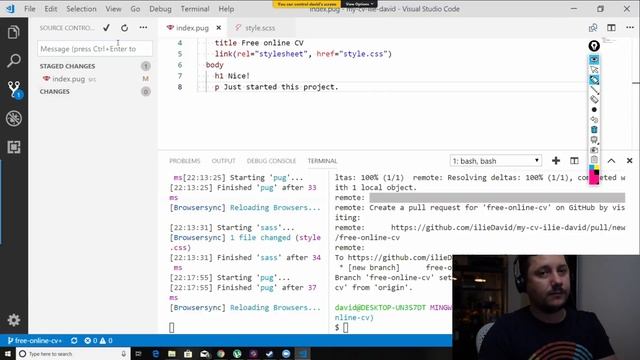
Task: Click the free-online-cv branch in status bar
Action: tap(35, 340)
